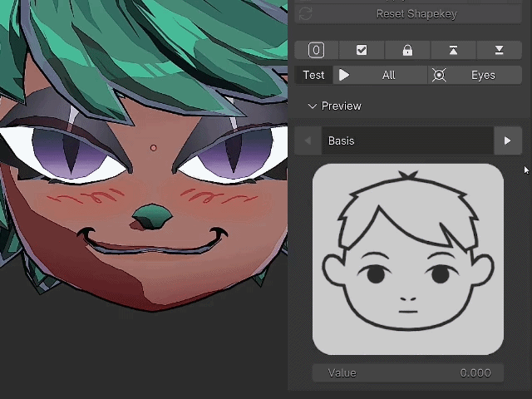Click the Eyes test button
The width and height of the screenshot is (532, 399).
pos(475,75)
